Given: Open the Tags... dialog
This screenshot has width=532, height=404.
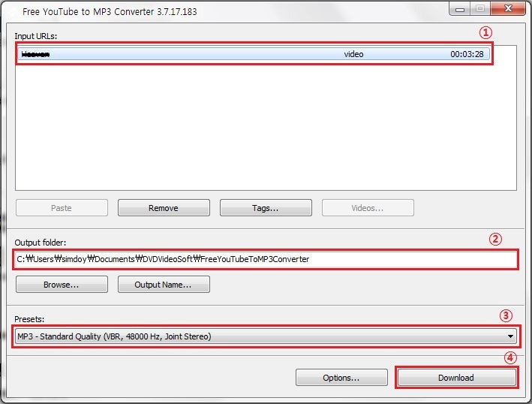Looking at the screenshot, I should pyautogui.click(x=266, y=208).
